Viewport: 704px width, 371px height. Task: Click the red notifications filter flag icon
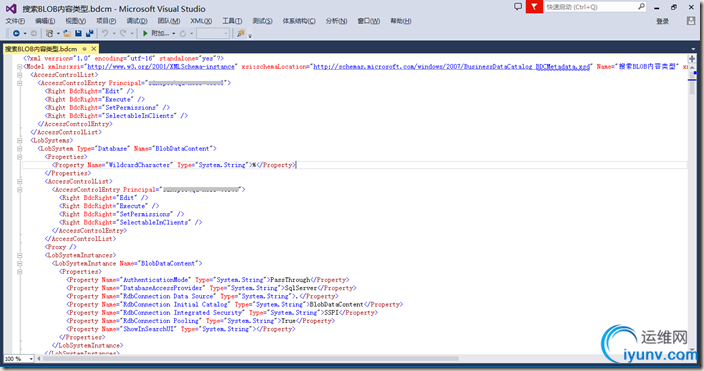[534, 7]
